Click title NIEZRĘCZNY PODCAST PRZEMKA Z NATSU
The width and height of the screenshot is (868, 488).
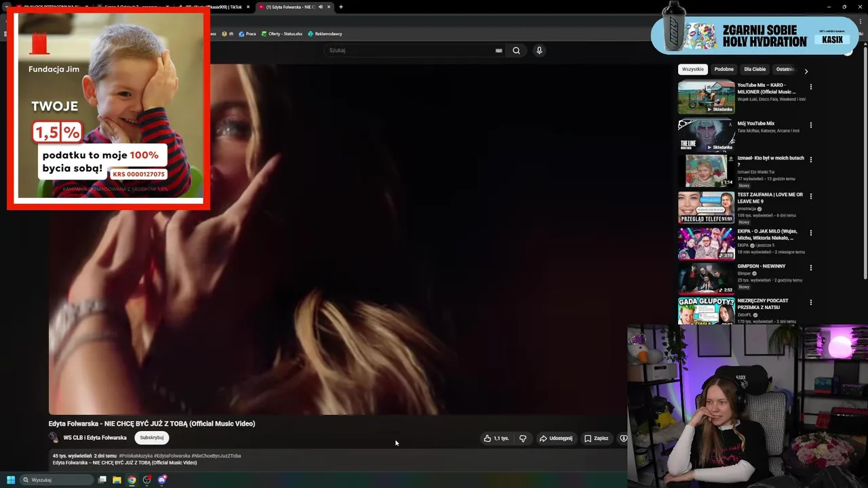pyautogui.click(x=763, y=304)
